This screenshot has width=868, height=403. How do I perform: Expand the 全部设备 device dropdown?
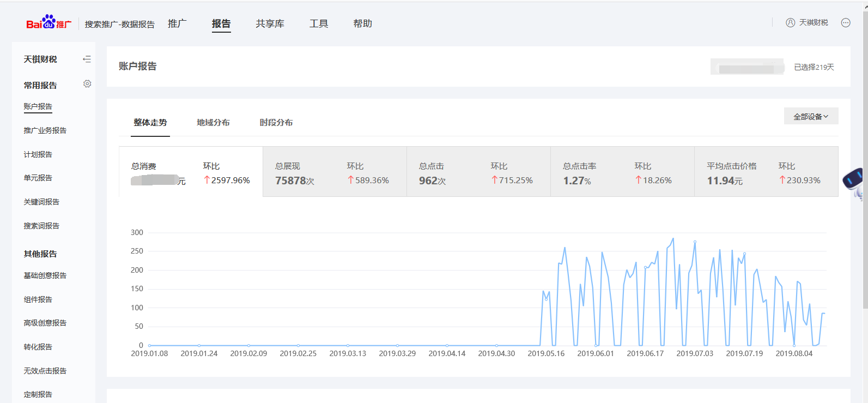pyautogui.click(x=811, y=116)
